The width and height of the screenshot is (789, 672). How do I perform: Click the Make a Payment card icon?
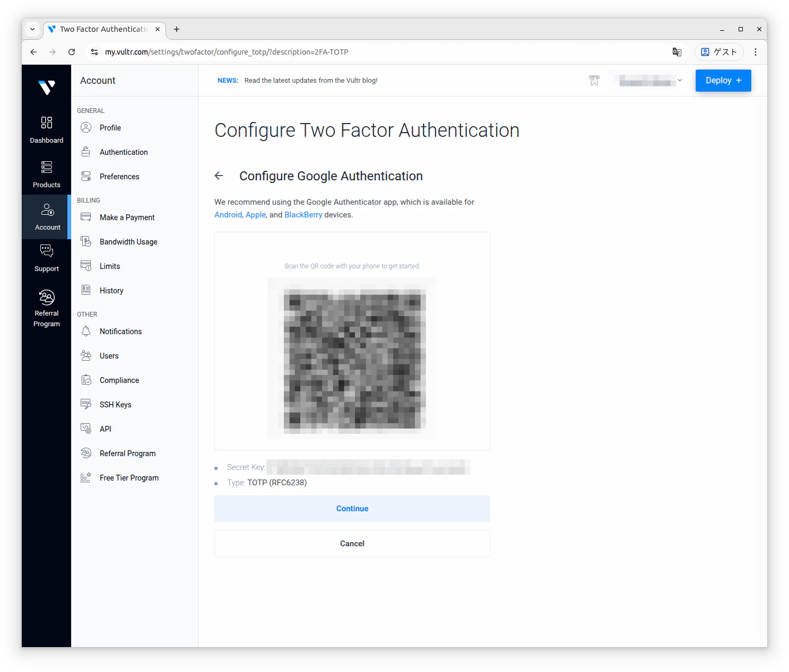[86, 217]
